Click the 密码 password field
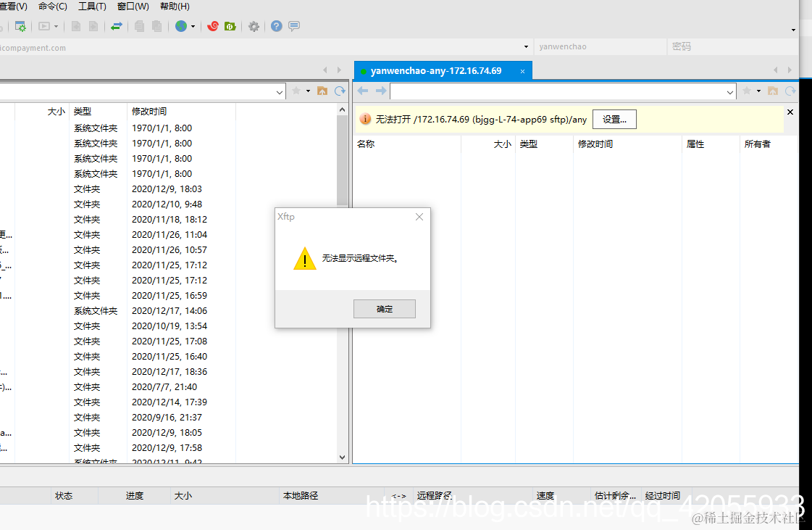 (x=732, y=46)
